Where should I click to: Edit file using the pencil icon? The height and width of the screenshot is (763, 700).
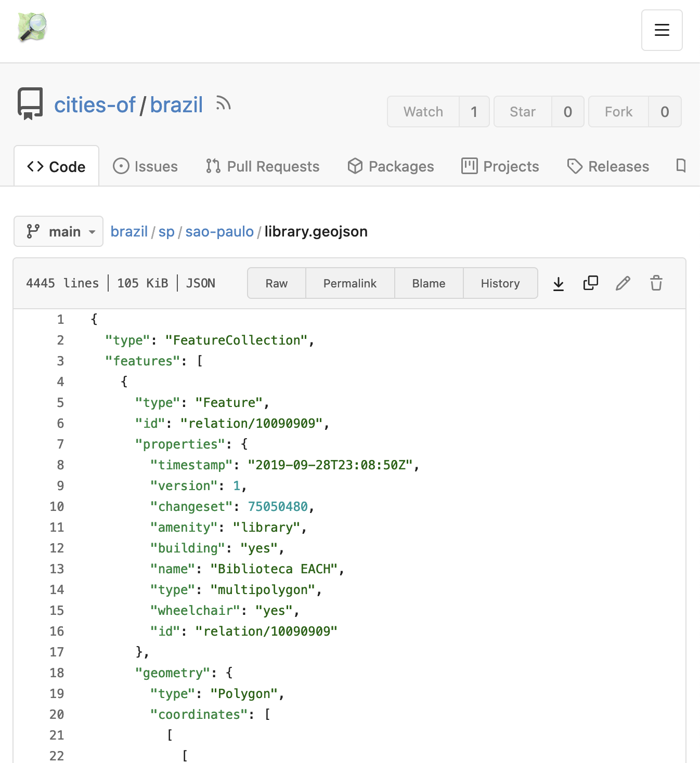click(x=623, y=283)
